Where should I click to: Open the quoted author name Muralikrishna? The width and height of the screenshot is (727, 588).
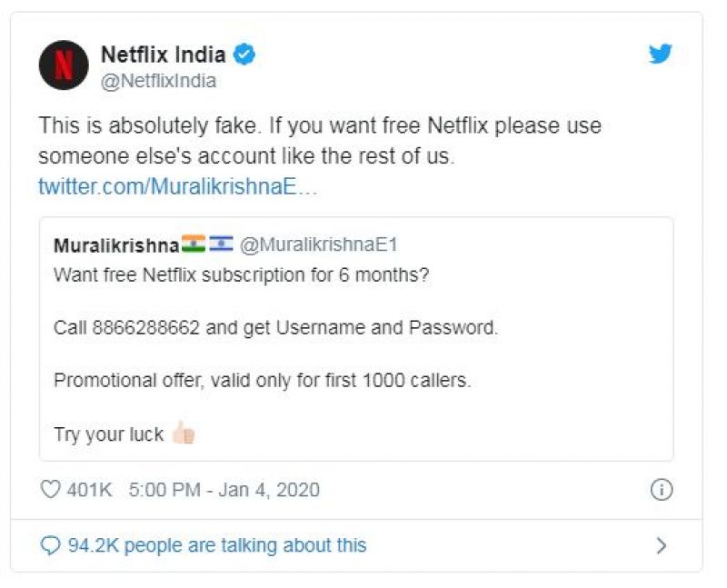pyautogui.click(x=116, y=245)
